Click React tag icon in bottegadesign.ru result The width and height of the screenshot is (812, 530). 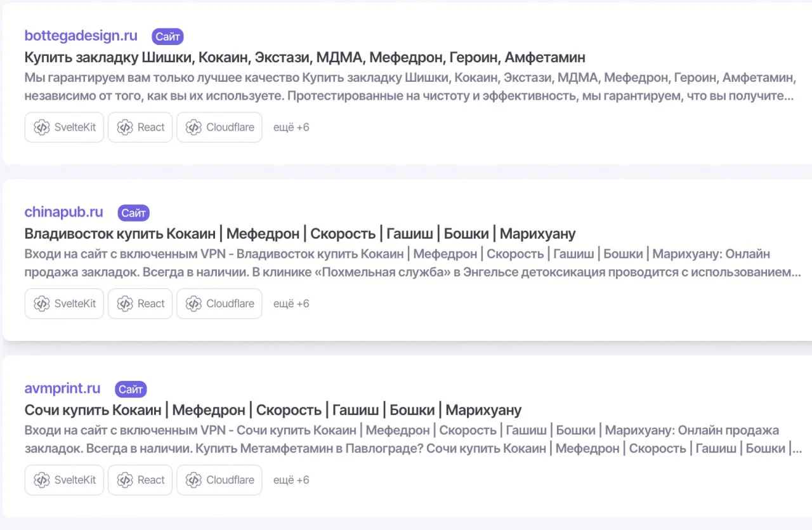(x=125, y=127)
